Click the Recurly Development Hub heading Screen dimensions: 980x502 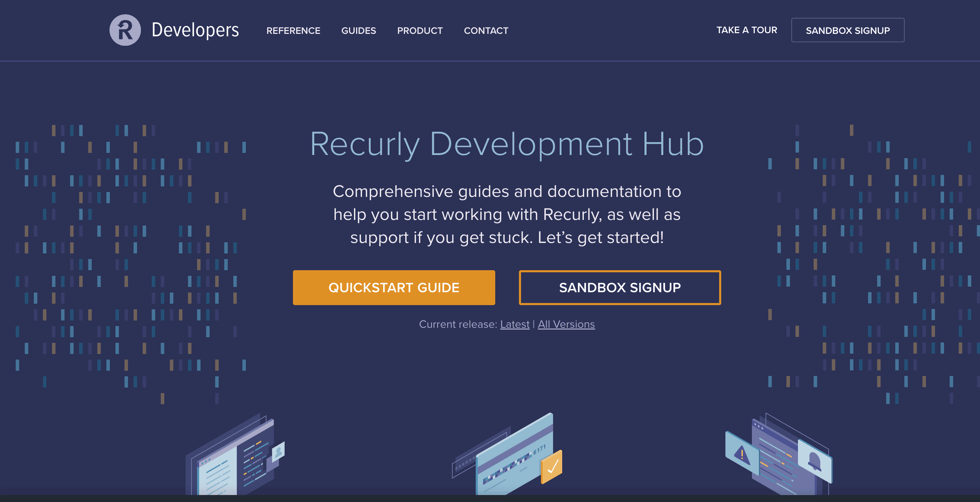click(x=507, y=145)
